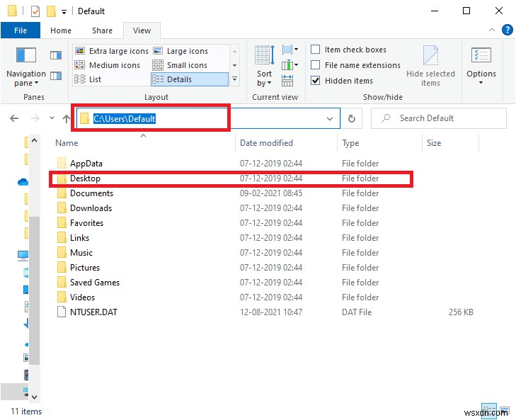Select the Links folder
Image resolution: width=516 pixels, height=420 pixels.
pos(79,238)
